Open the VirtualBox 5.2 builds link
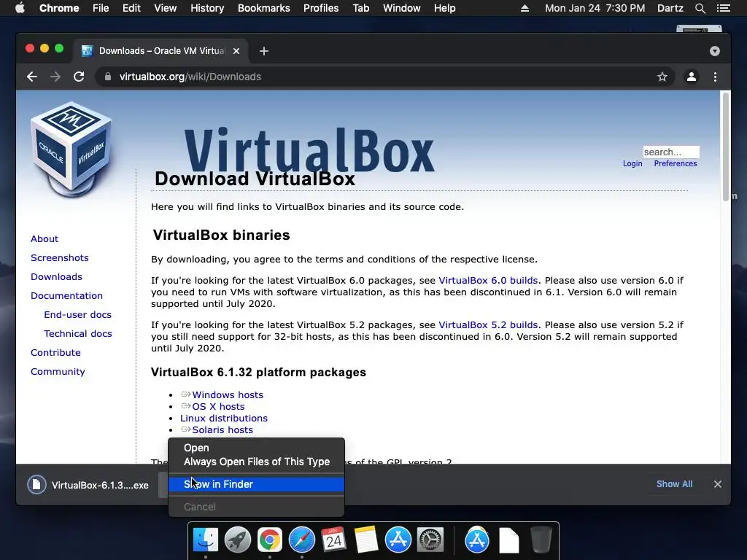 (488, 325)
